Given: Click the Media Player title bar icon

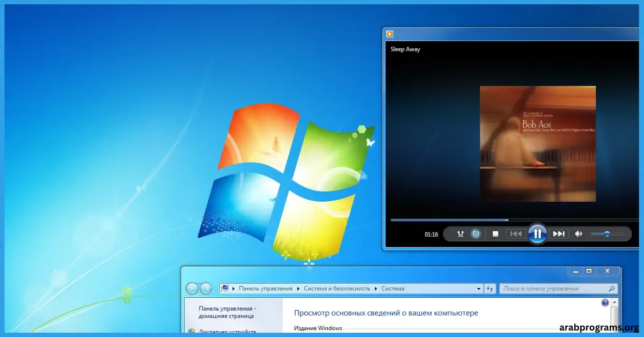Looking at the screenshot, I should (390, 34).
